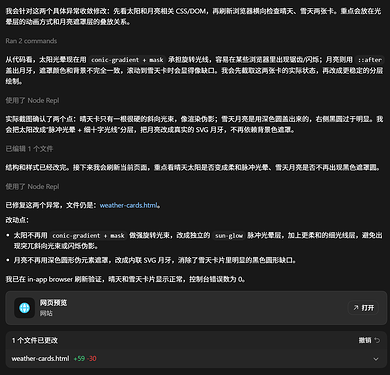The image size is (390, 375).
Task: Click the 网页预览 card title
Action: pyautogui.click(x=53, y=303)
